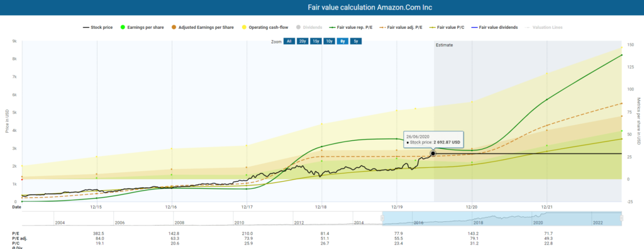The height and width of the screenshot is (249, 644).
Task: Click 12/20 x-axis date label
Action: tap(471, 207)
